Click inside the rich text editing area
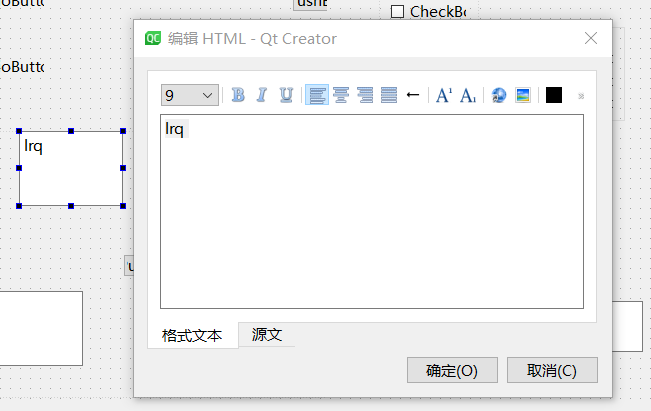 pos(372,211)
